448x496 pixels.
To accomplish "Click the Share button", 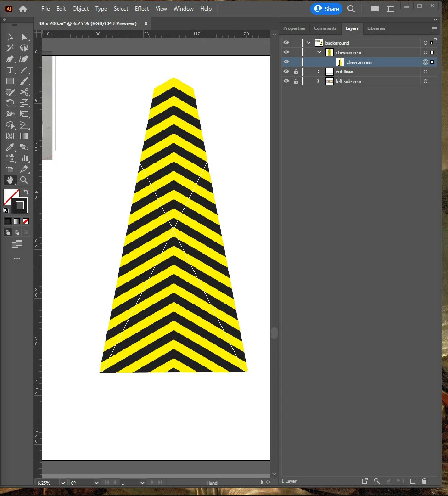I will (x=326, y=9).
